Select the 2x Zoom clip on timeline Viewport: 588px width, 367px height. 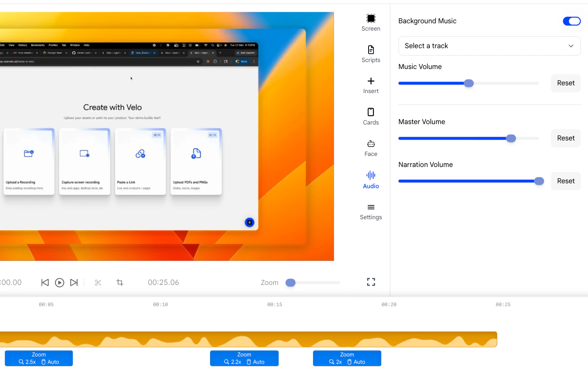[347, 358]
